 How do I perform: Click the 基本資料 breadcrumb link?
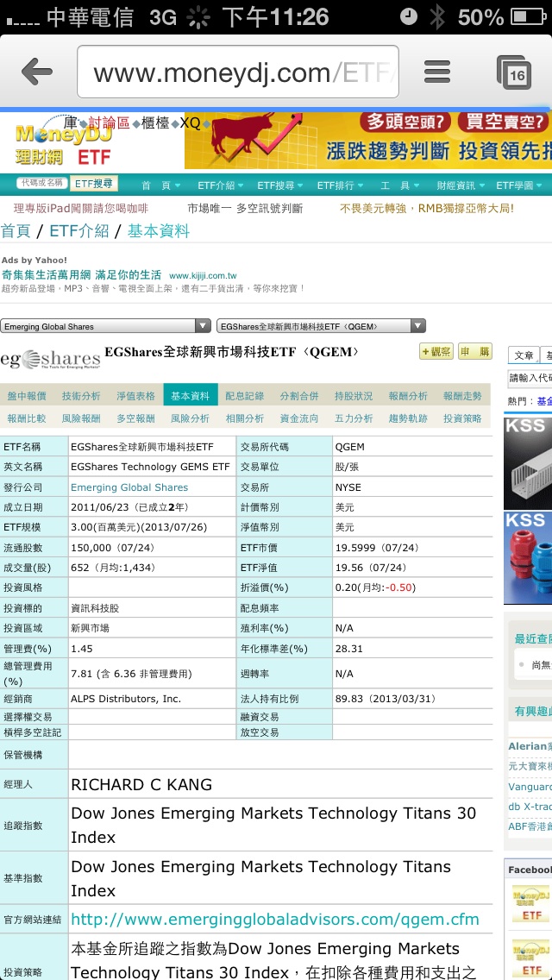(158, 231)
